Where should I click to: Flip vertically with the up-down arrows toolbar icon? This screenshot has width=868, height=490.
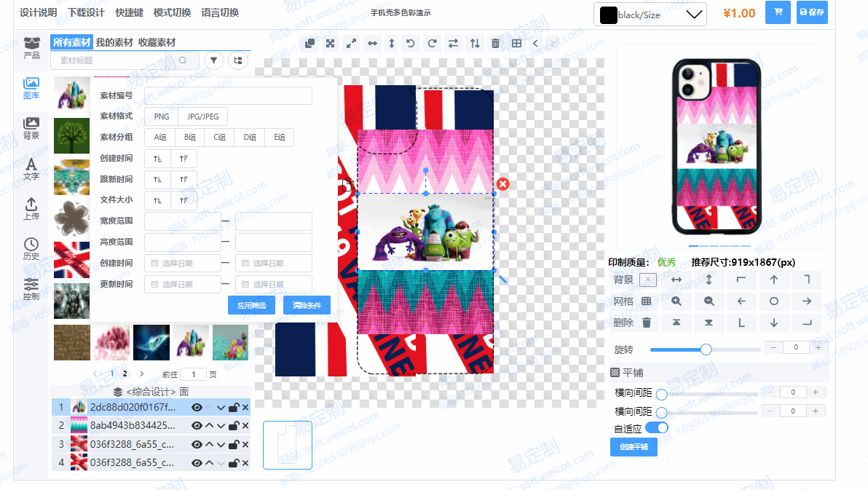pyautogui.click(x=475, y=43)
